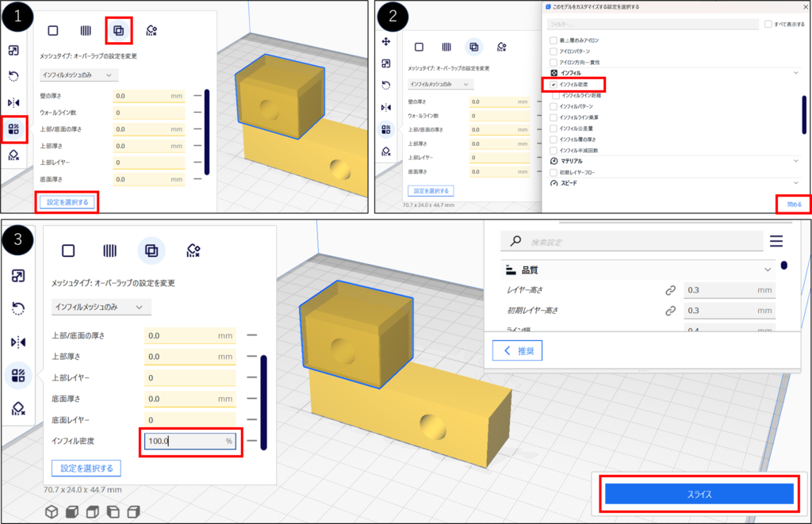Check インフィルパターン checkbox
Screen dimensions: 812x524
coord(553,106)
